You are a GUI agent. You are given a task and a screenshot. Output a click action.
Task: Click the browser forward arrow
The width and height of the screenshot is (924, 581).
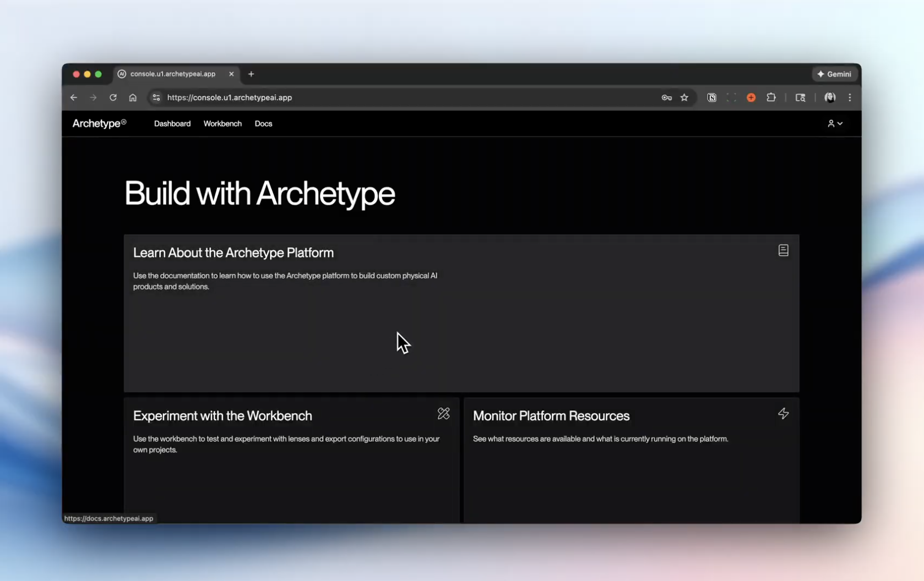[x=93, y=97]
